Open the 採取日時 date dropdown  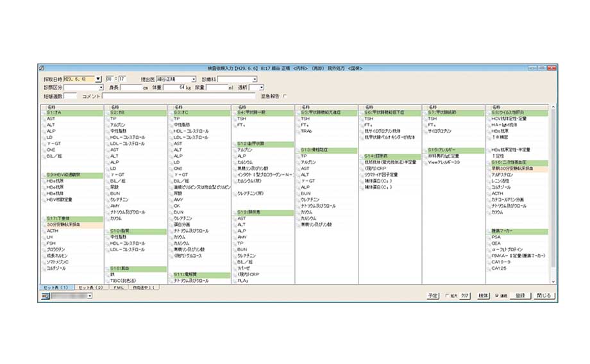[98, 79]
